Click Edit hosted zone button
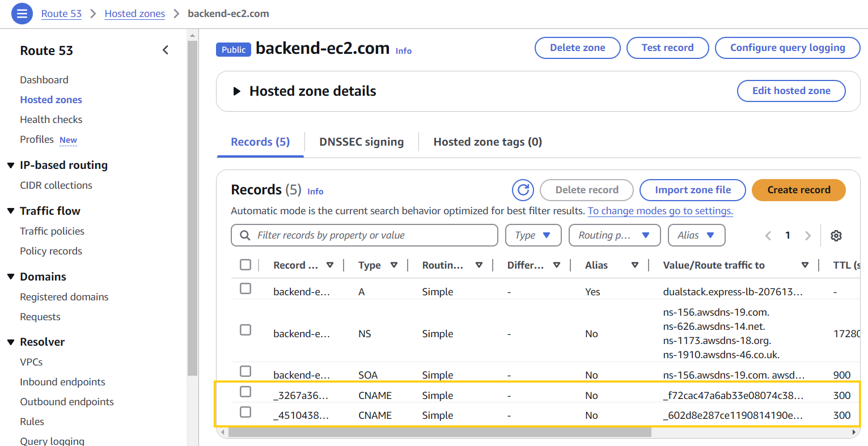The width and height of the screenshot is (868, 446). pos(791,91)
